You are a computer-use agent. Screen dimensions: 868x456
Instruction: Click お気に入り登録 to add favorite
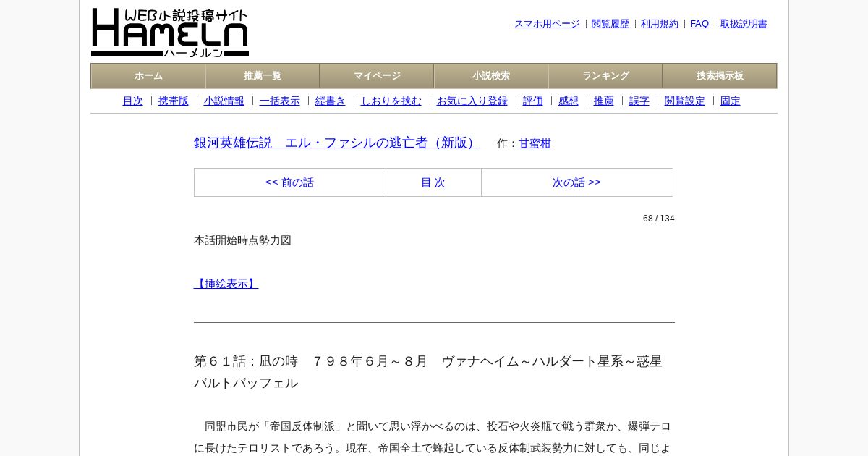[x=472, y=101]
